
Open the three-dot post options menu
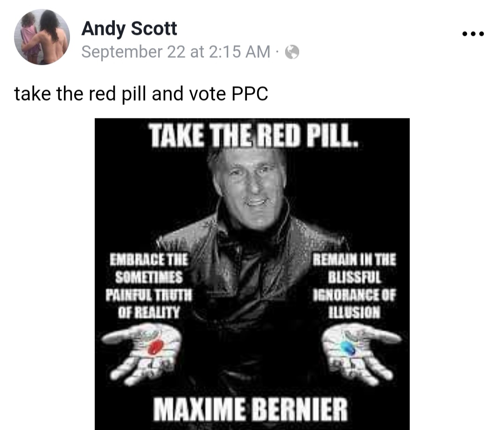click(x=473, y=34)
